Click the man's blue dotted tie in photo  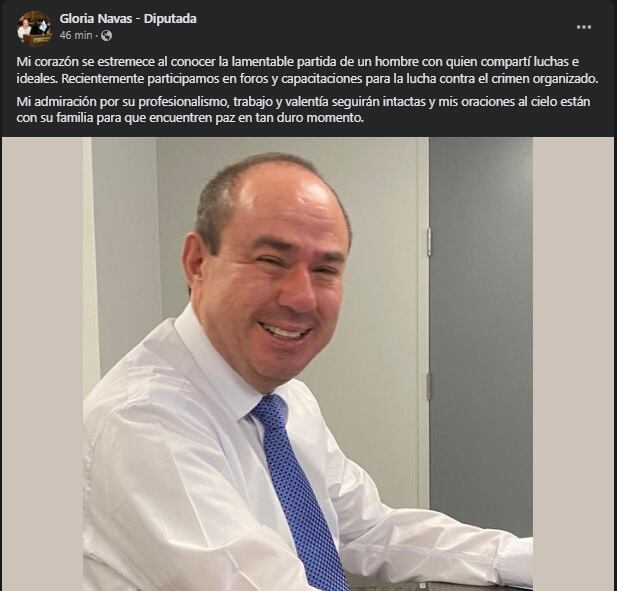[x=299, y=492]
